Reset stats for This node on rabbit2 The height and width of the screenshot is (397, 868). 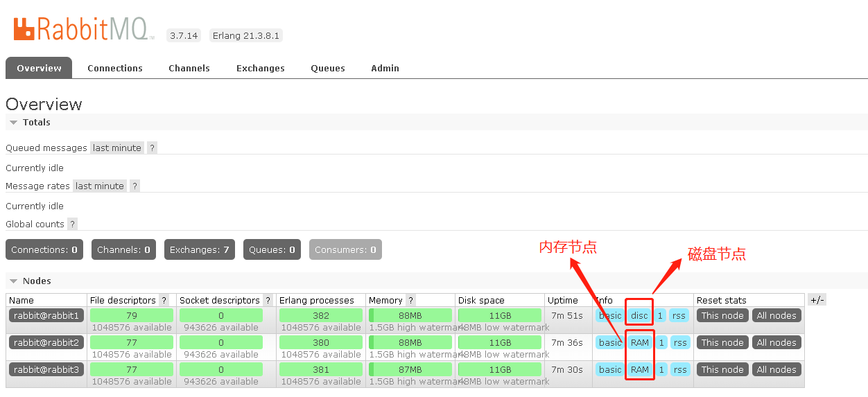coord(722,342)
